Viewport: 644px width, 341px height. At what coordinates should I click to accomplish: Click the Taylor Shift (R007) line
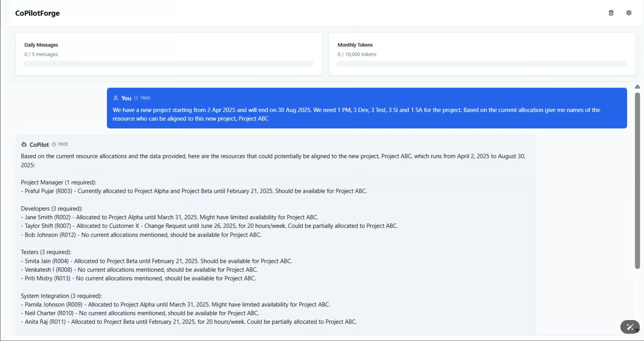(x=209, y=226)
